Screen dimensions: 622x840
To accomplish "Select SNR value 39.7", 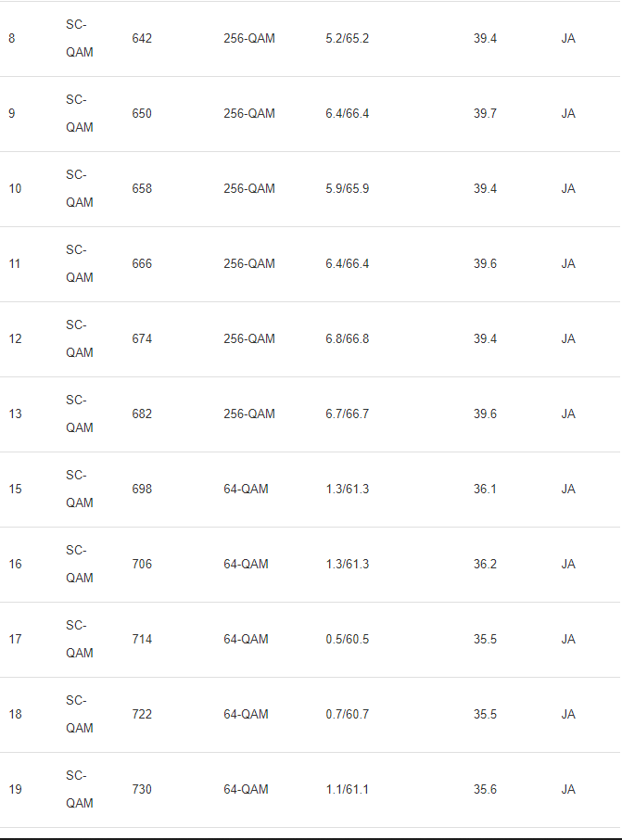I will coord(485,114).
